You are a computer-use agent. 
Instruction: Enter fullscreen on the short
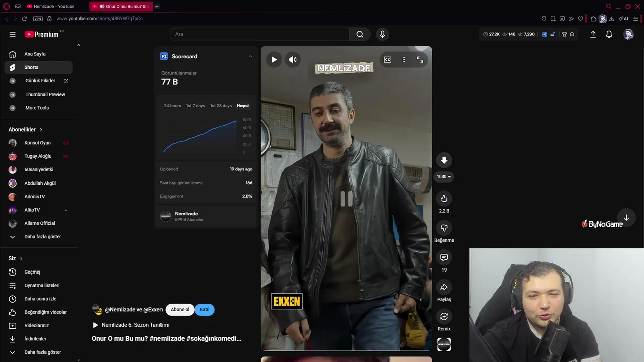click(420, 59)
